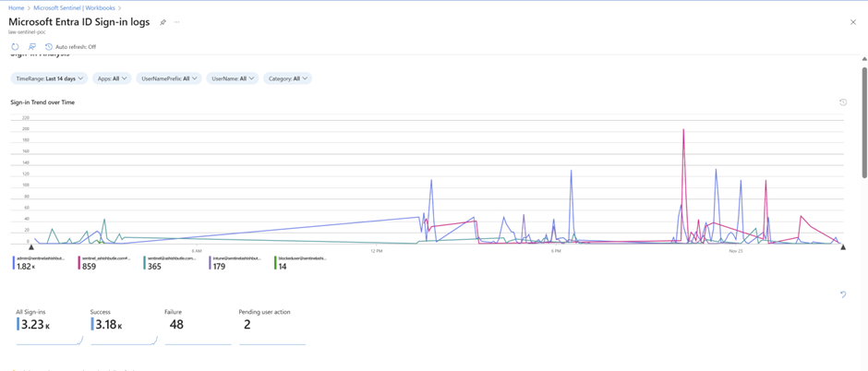Expand the UserNamePrefix: All dropdown
The width and height of the screenshot is (868, 371).
pos(169,78)
